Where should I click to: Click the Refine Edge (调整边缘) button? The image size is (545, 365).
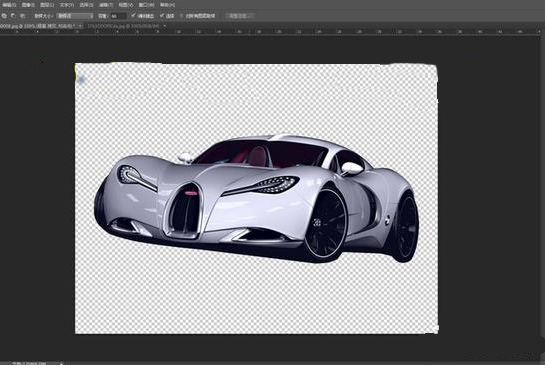tap(240, 16)
